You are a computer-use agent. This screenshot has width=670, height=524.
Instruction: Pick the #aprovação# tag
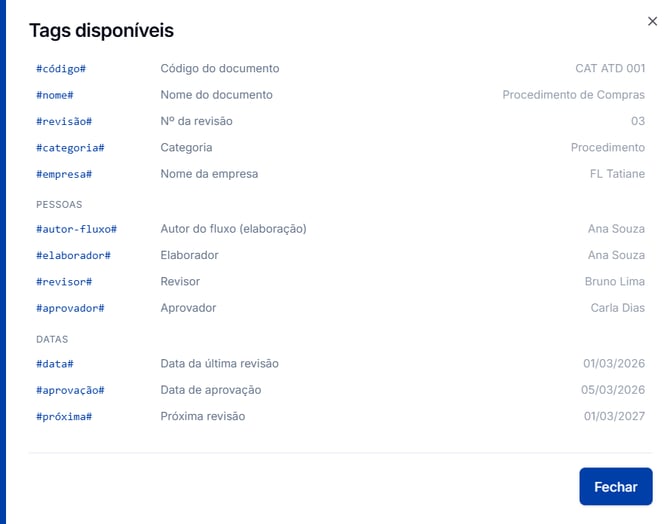[x=70, y=390]
